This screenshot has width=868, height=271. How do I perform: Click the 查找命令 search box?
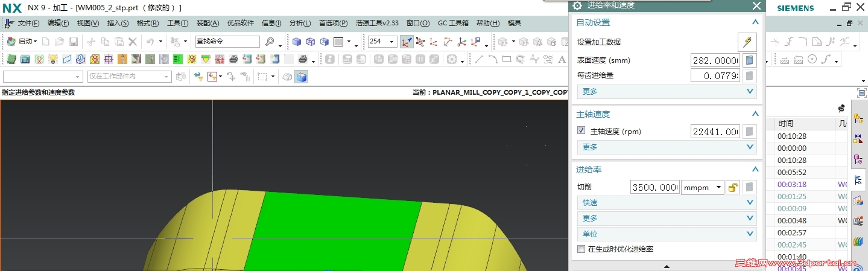227,42
